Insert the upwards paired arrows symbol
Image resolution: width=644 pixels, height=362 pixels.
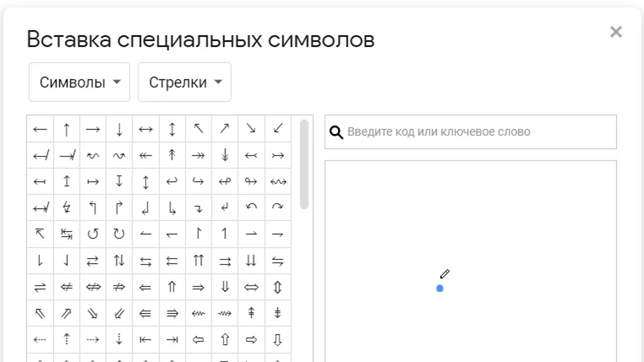198,260
